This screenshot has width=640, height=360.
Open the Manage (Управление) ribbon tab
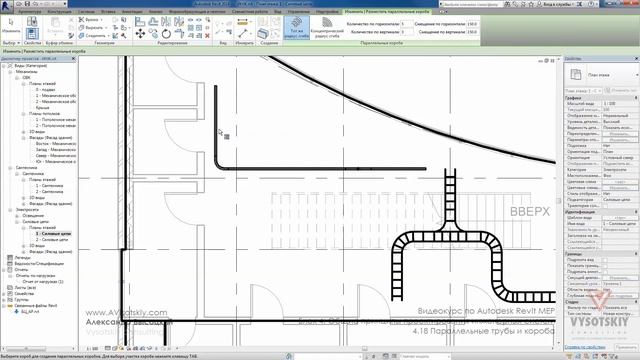click(x=298, y=12)
